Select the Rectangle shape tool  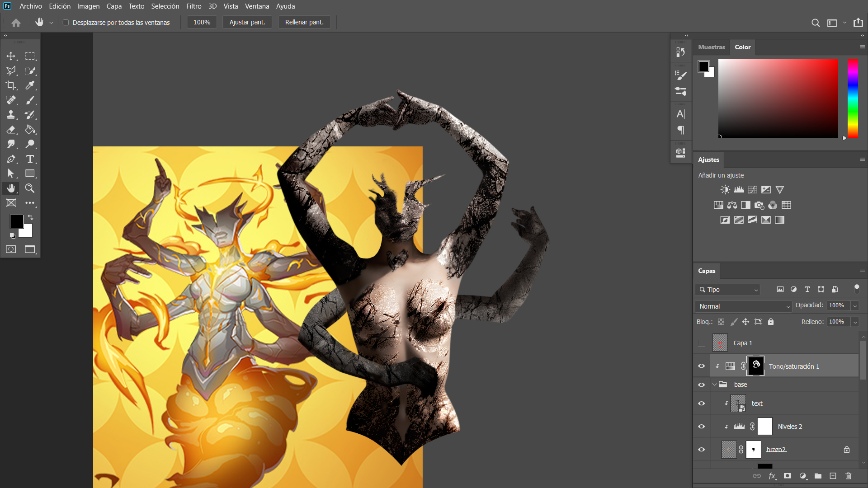click(x=30, y=174)
